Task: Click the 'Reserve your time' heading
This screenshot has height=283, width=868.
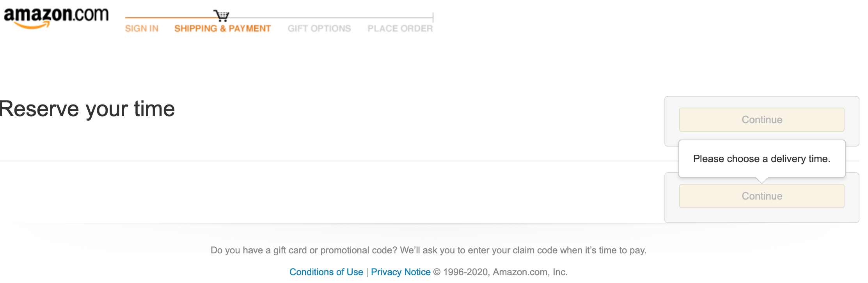Action: point(87,109)
